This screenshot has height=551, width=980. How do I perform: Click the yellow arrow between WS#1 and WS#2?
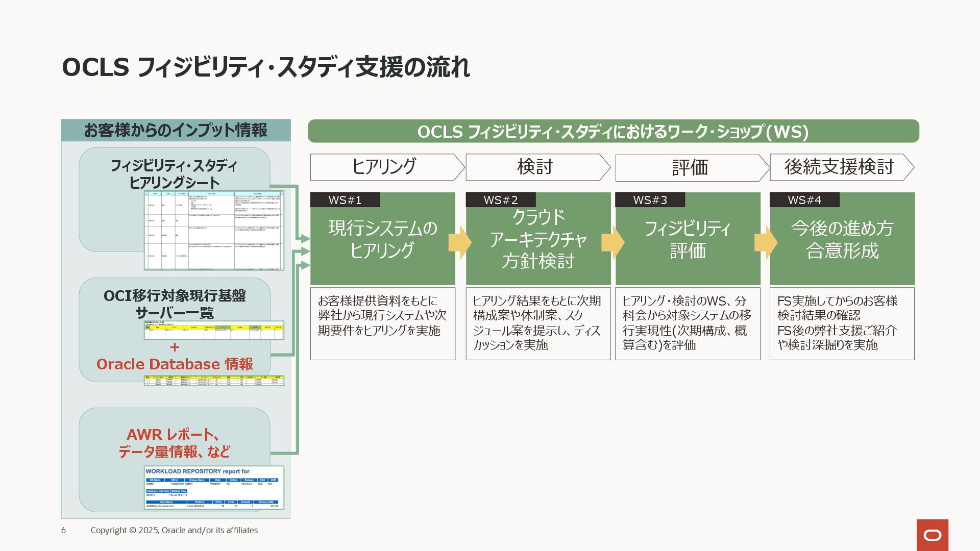460,243
